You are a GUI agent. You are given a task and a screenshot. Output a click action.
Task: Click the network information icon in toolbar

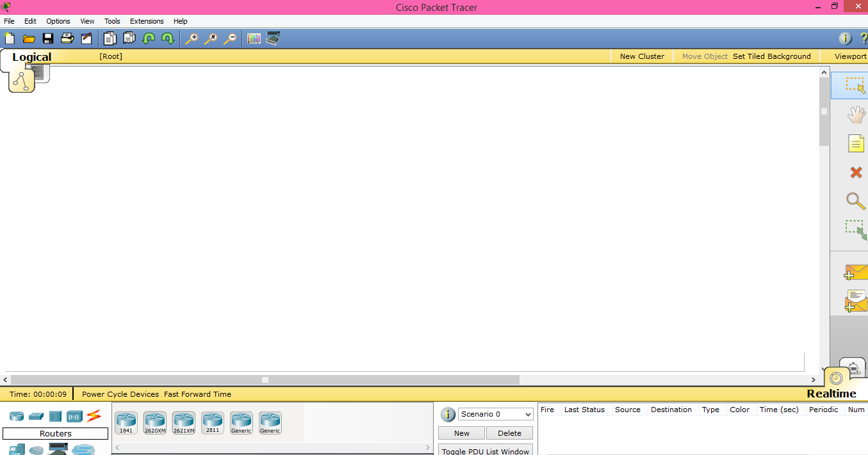846,38
